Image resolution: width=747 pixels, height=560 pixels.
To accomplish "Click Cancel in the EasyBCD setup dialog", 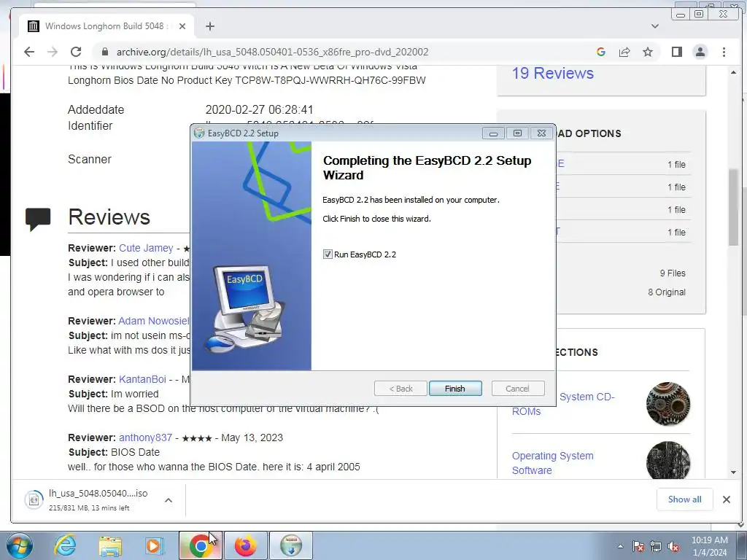I will [517, 389].
